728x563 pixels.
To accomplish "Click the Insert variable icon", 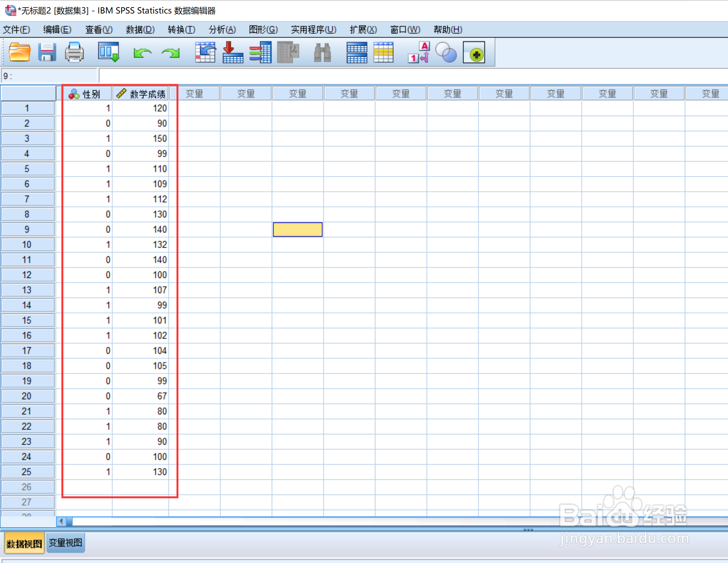I will coord(384,52).
